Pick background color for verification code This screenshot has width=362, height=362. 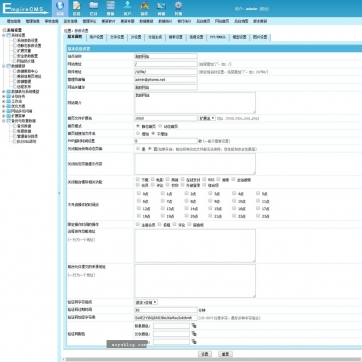[194, 326]
